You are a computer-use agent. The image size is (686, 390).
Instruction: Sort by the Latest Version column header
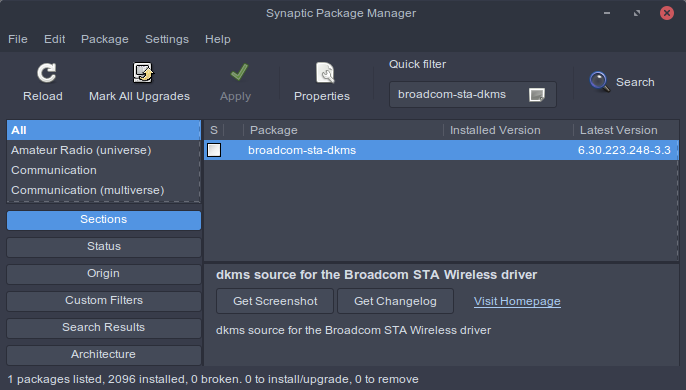coord(626,130)
